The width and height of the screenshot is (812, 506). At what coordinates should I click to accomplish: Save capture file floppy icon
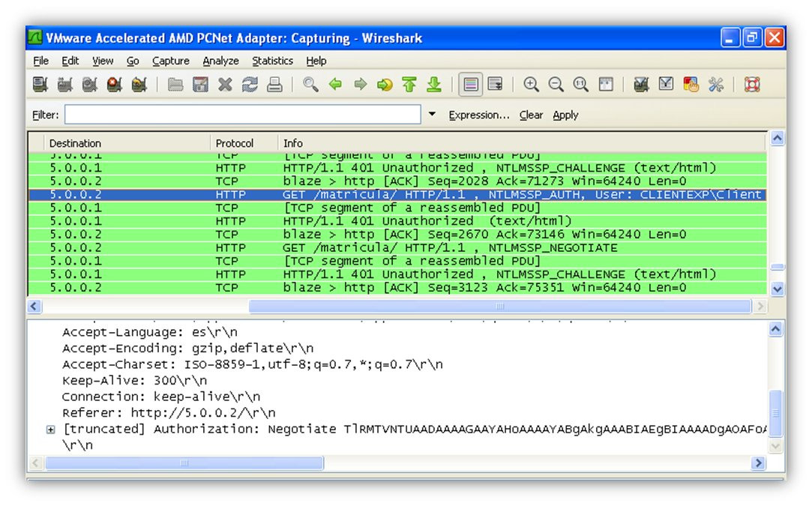click(200, 84)
